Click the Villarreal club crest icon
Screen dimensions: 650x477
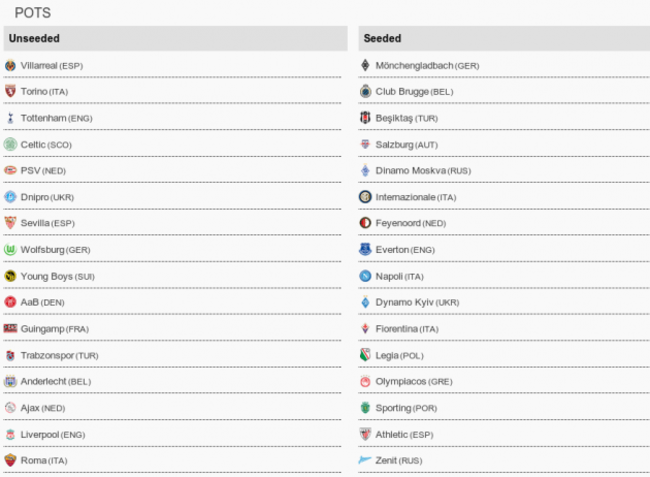pyautogui.click(x=10, y=65)
